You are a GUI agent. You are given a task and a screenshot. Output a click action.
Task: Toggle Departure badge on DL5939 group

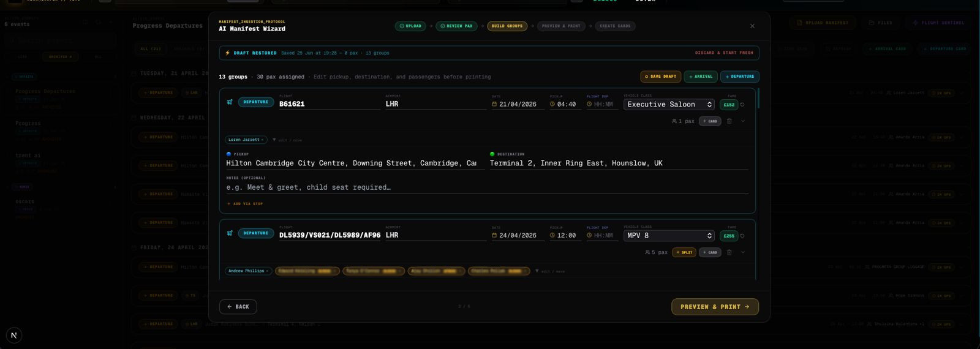coord(256,233)
